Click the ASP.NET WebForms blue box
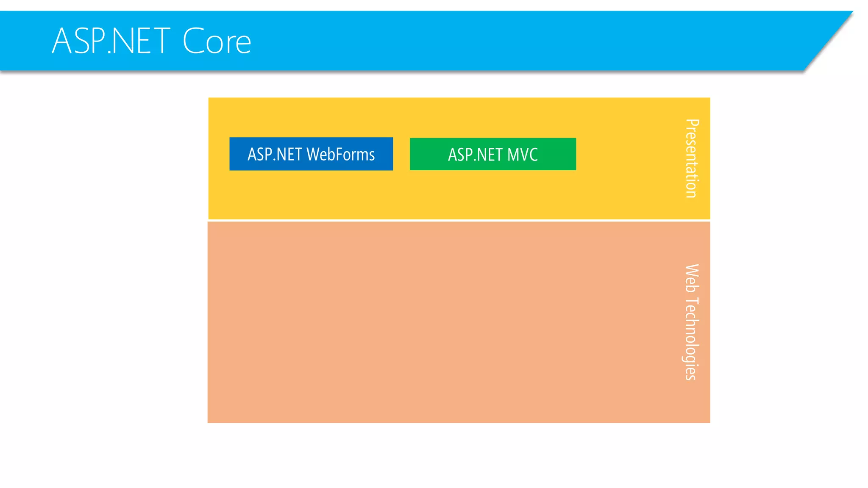Image resolution: width=868 pixels, height=488 pixels. click(x=311, y=154)
